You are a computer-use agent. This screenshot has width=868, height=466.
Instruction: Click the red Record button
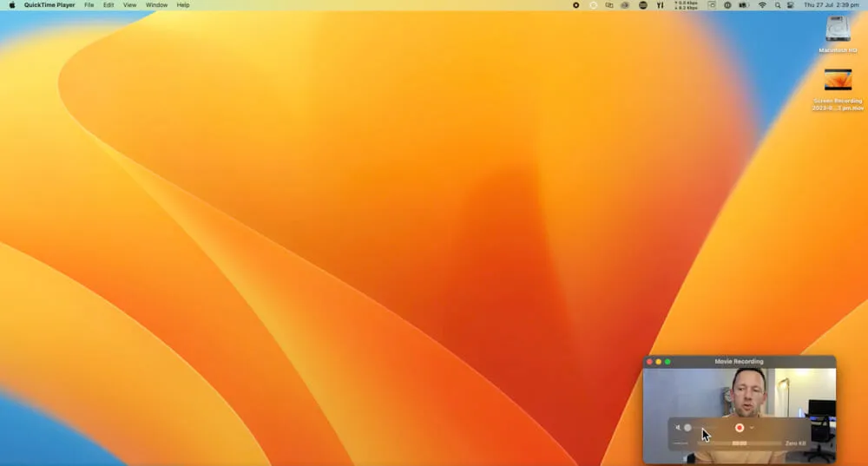[740, 427]
